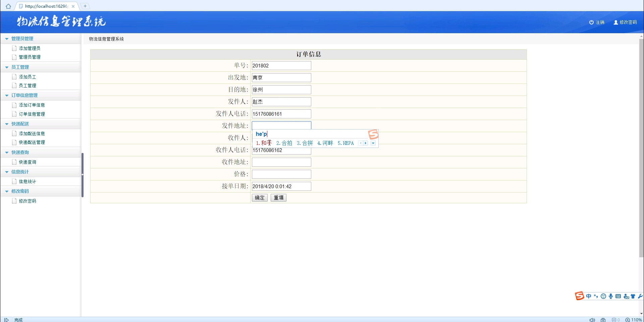644x322 pixels.
Task: Collapse the 修改密码 sidebar section
Action: point(7,192)
